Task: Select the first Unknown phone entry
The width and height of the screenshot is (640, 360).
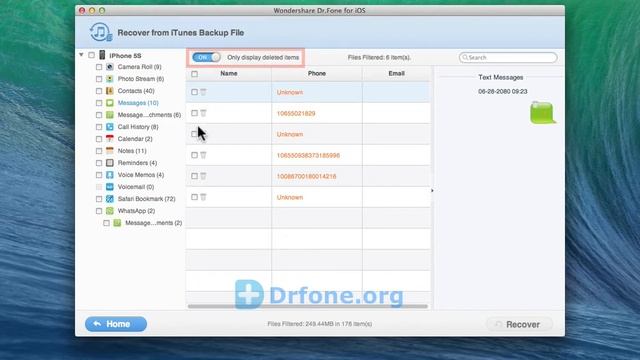Action: pyautogui.click(x=290, y=92)
